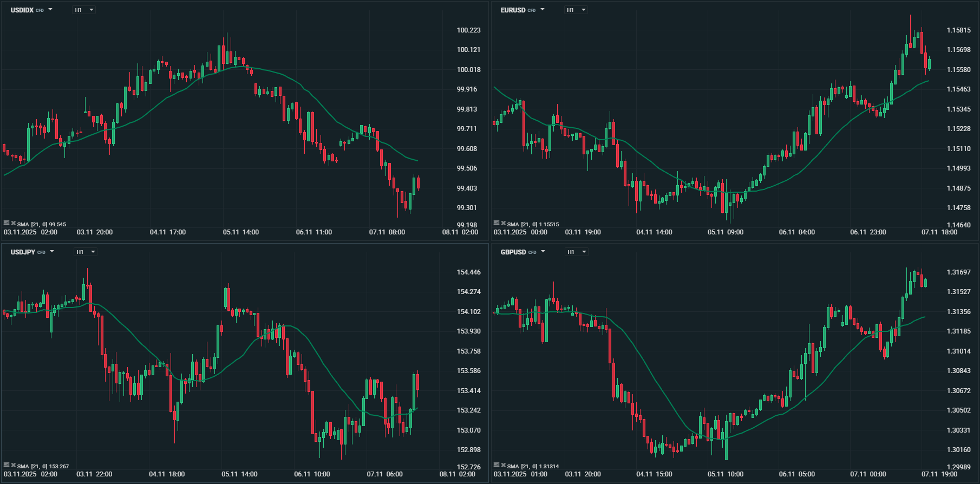980x484 pixels.
Task: Open SMA indicator settings on GBPUSD chart
Action: 496,465
